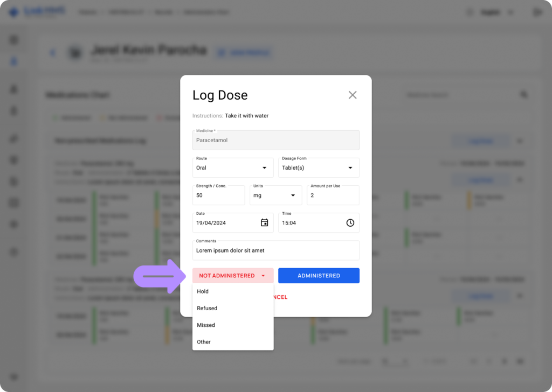Click the Amount per Use field
This screenshot has height=392, width=552.
click(333, 195)
